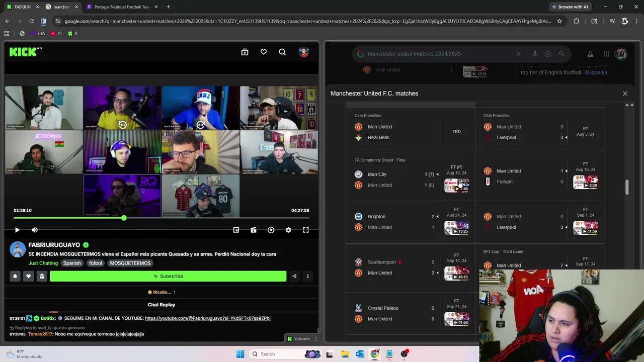Open YT bookmark
Viewport: 644px width, 362px height.
pos(56,33)
